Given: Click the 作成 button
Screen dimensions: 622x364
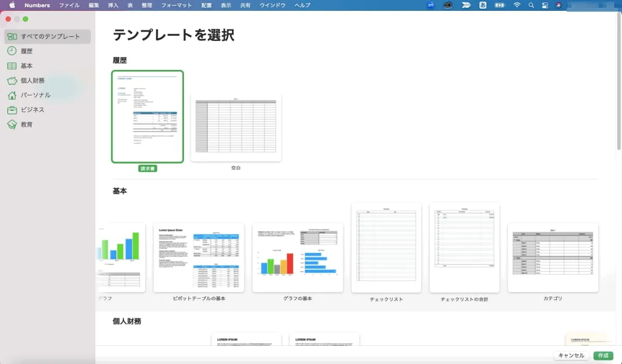Looking at the screenshot, I should pyautogui.click(x=603, y=356).
